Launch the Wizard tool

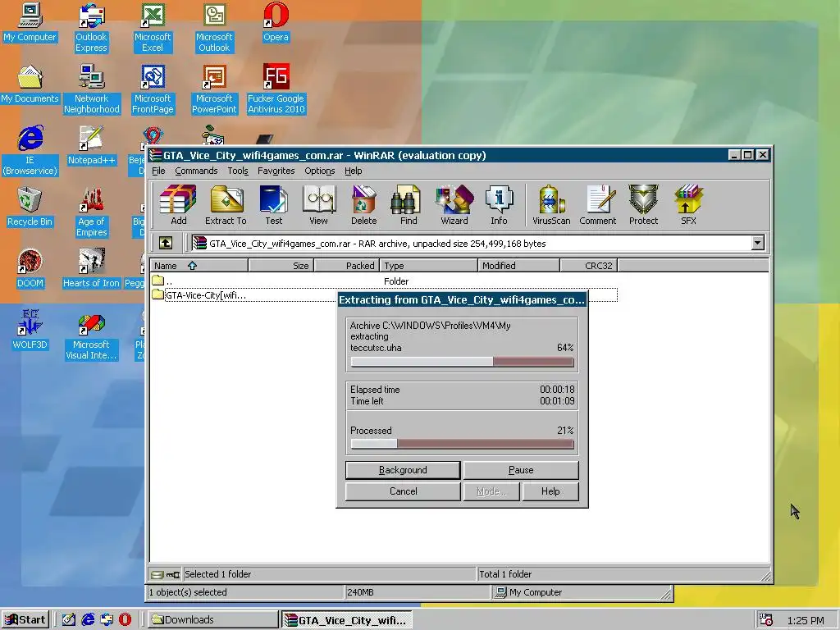point(454,204)
